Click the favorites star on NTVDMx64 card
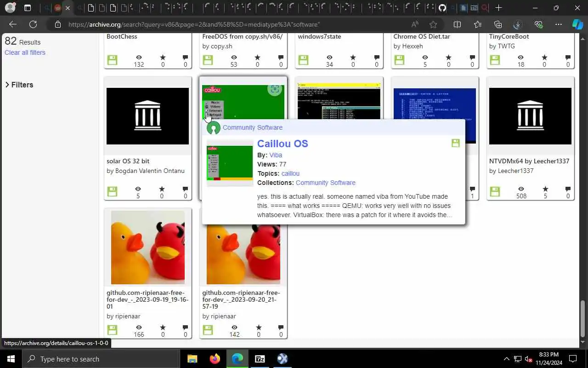The width and height of the screenshot is (588, 368). [544, 189]
